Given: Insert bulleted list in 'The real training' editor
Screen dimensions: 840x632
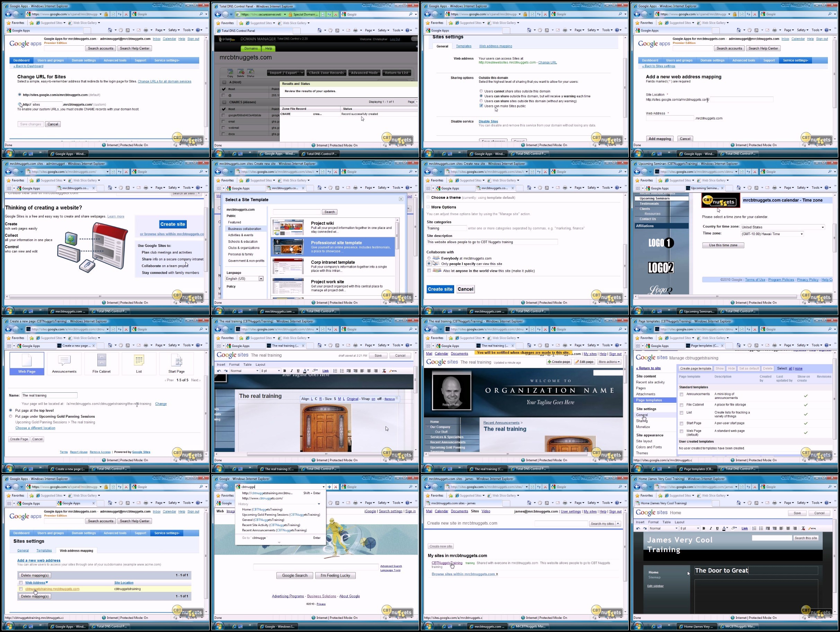Looking at the screenshot, I should 342,371.
